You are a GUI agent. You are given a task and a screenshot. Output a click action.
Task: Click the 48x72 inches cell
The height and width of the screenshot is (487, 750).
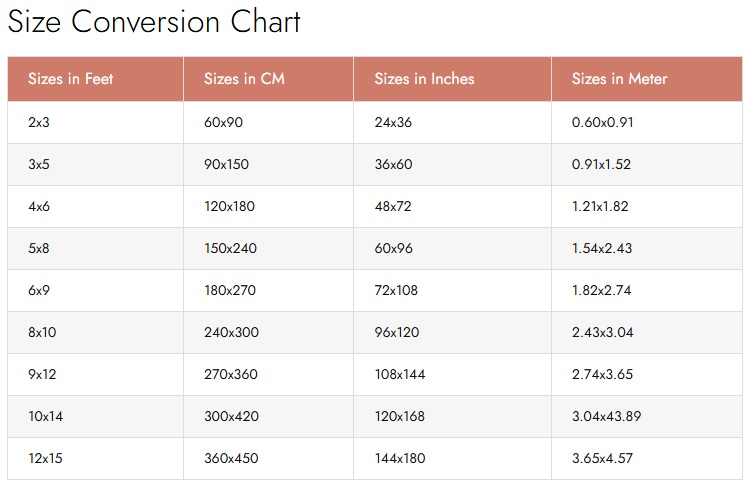coord(452,207)
